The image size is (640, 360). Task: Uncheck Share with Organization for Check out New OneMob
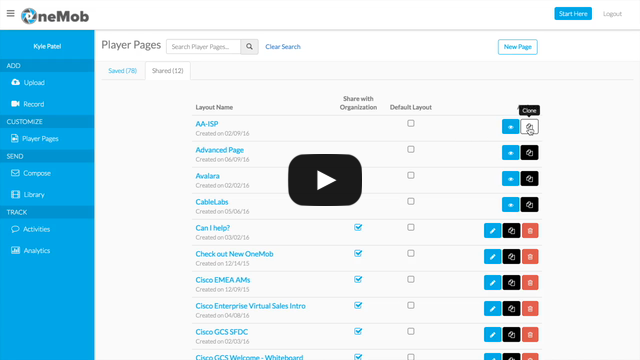(358, 253)
